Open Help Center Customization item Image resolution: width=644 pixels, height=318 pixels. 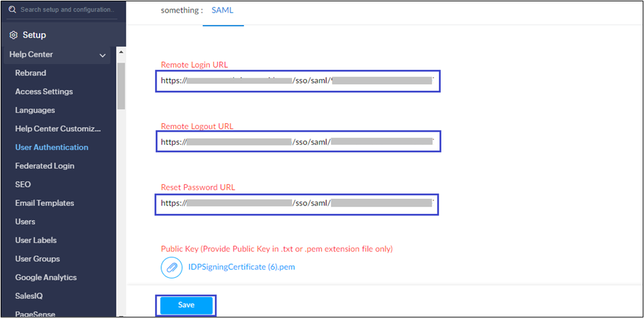(x=58, y=128)
